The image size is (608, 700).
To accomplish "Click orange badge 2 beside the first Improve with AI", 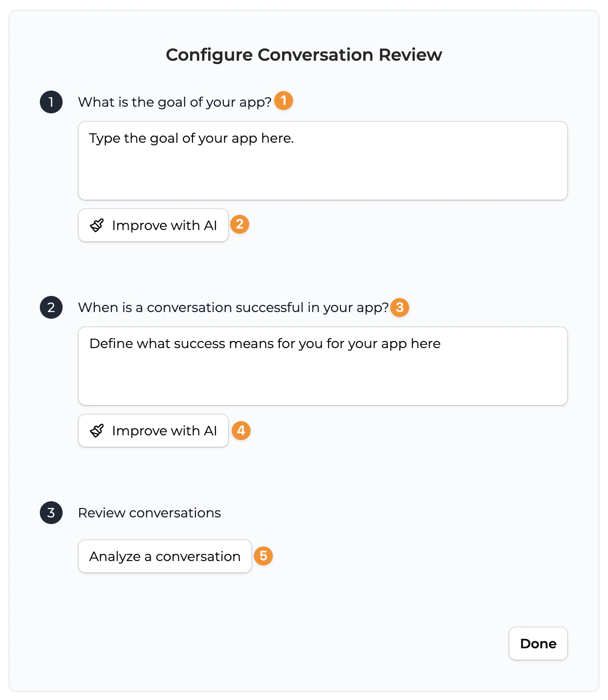I will pos(240,224).
